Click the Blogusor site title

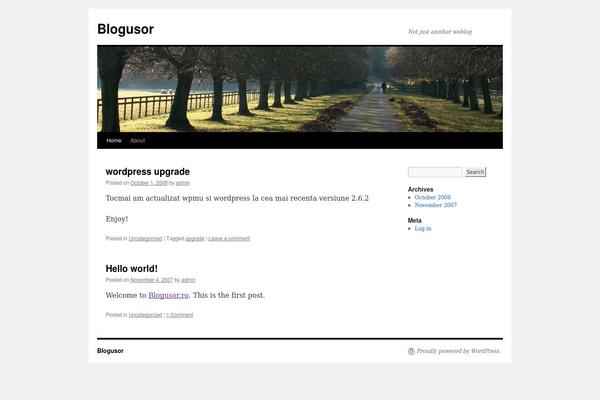click(126, 29)
